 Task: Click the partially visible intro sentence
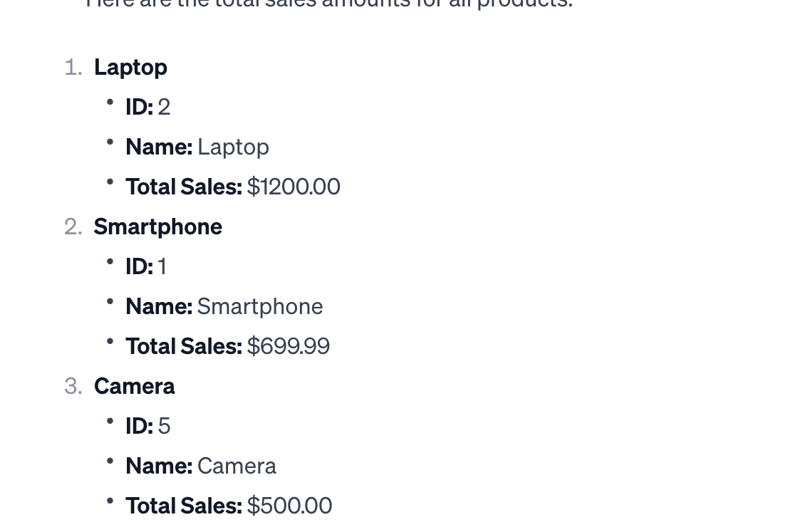click(328, 4)
